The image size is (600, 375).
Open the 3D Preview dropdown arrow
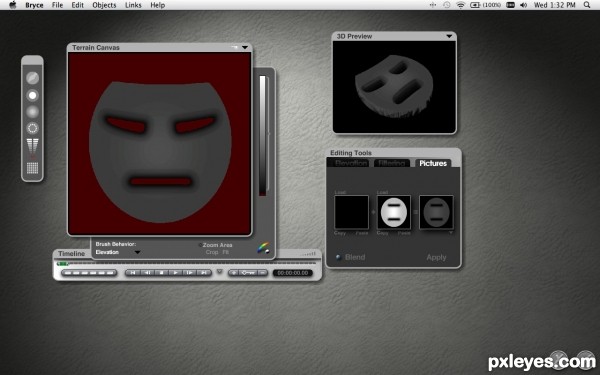point(449,36)
